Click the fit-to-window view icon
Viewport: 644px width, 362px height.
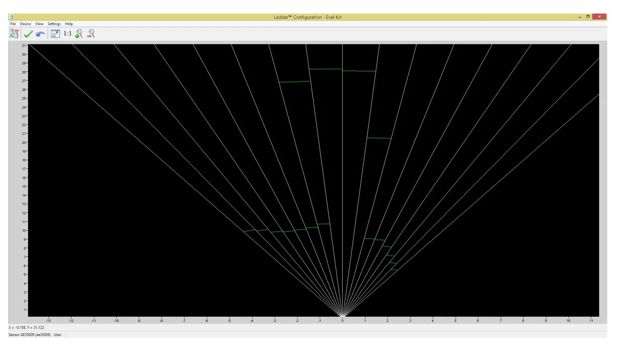click(x=55, y=34)
